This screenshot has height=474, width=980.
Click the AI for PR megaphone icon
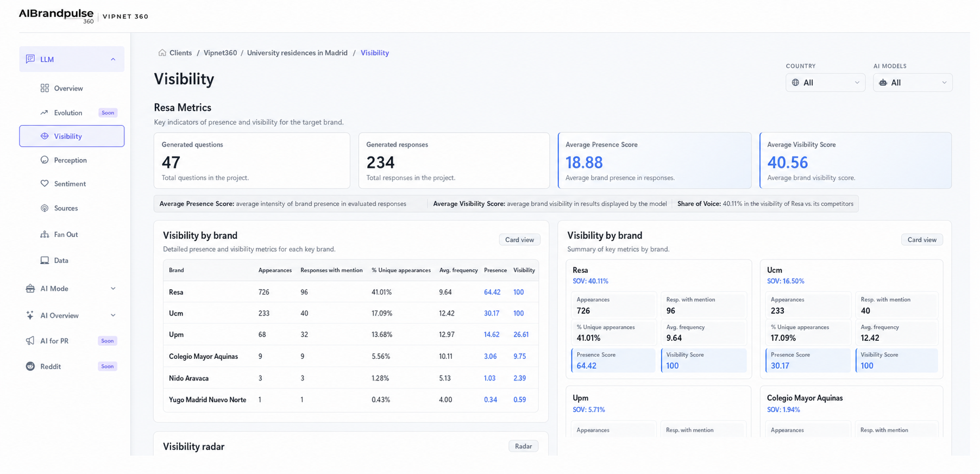[x=30, y=341]
